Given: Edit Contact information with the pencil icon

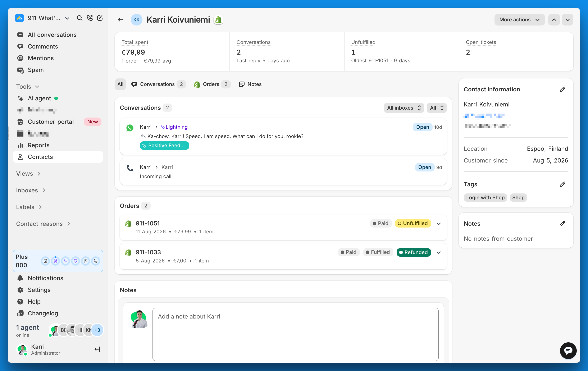Looking at the screenshot, I should coord(562,89).
